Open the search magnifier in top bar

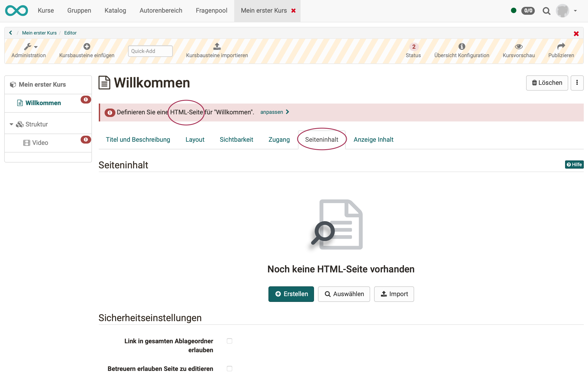coord(546,11)
